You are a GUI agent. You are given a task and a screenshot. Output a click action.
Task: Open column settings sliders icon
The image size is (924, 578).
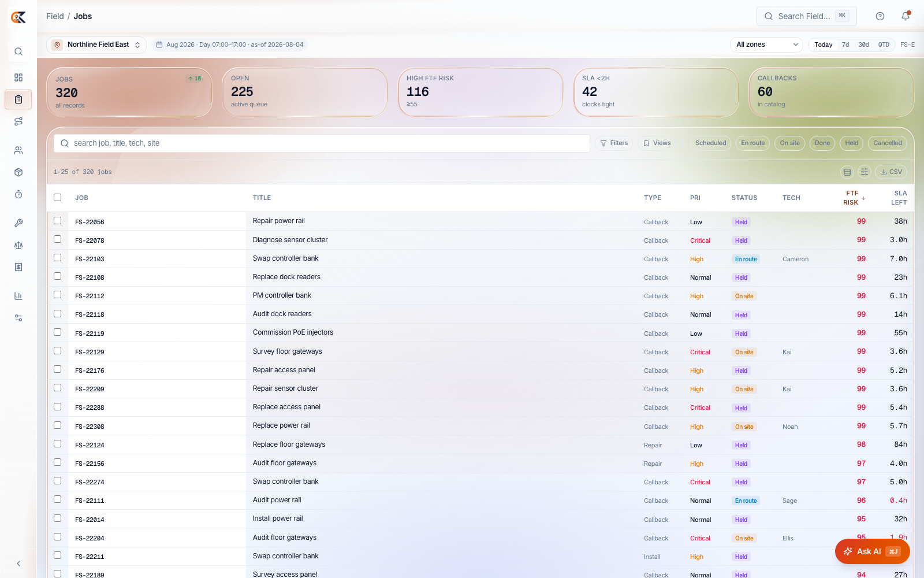865,172
